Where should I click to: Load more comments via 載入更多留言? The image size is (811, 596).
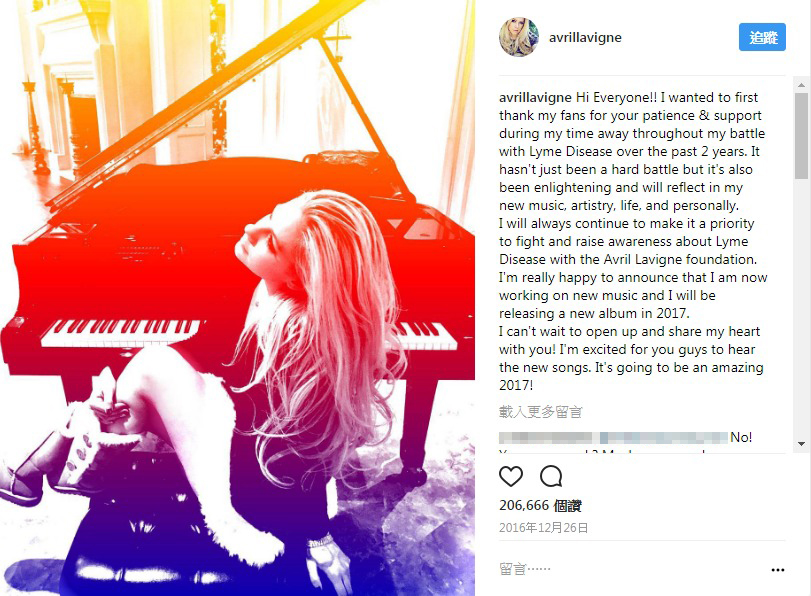click(x=540, y=412)
